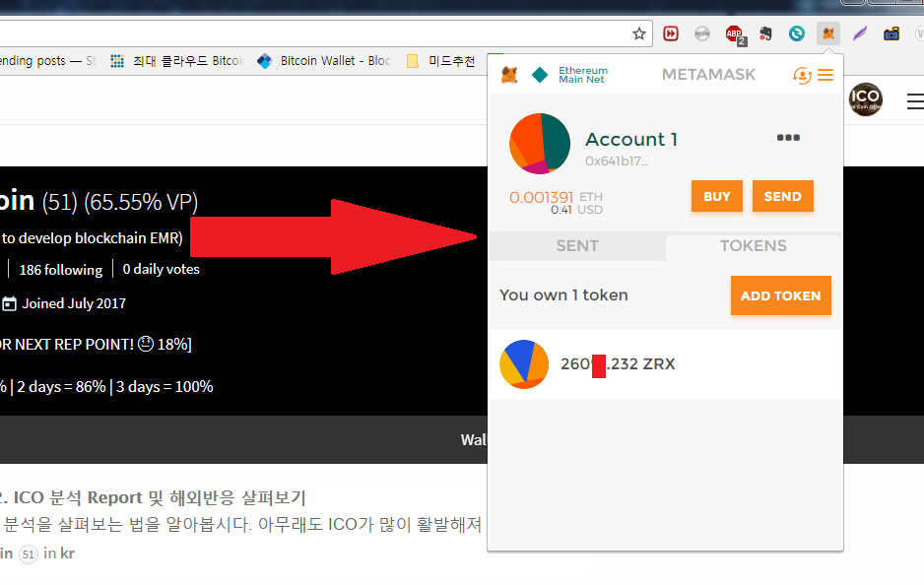Click the 186 following link

point(61,270)
